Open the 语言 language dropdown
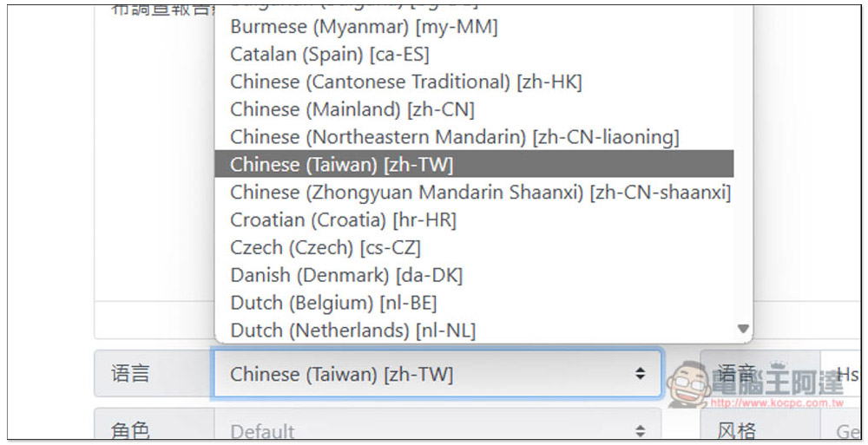This screenshot has width=868, height=445. [437, 374]
